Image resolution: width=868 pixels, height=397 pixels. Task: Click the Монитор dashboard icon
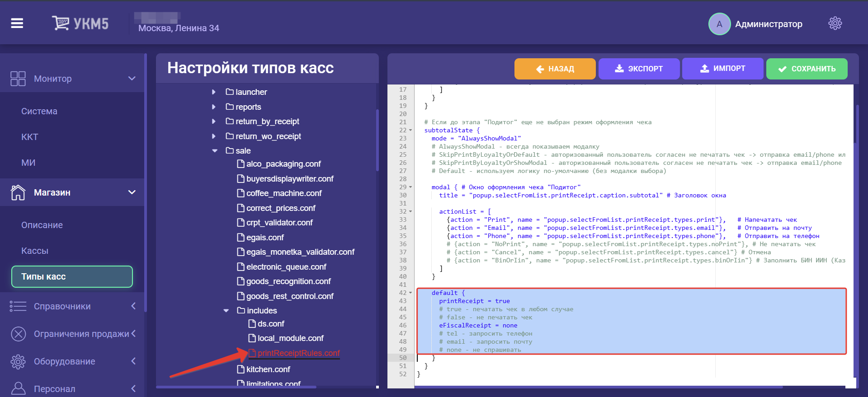[18, 79]
